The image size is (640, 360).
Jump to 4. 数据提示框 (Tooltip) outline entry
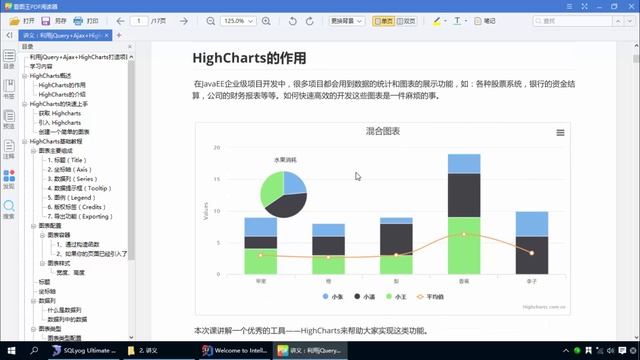click(79, 188)
